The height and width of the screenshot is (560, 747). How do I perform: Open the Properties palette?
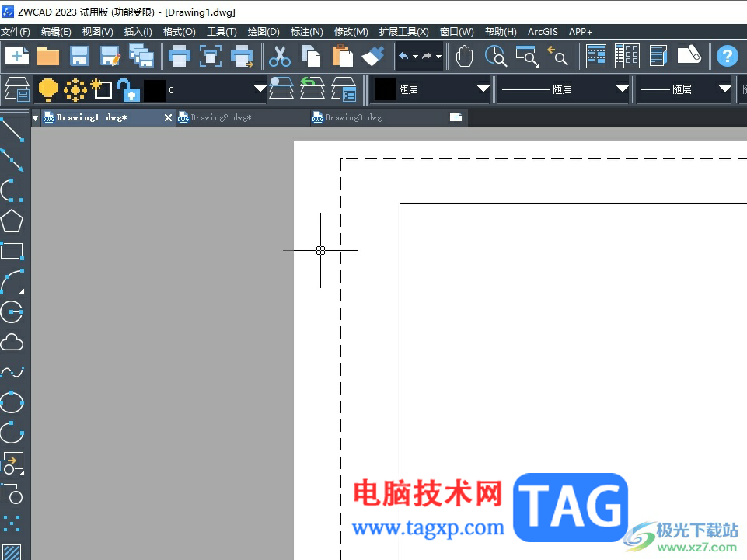[x=595, y=56]
